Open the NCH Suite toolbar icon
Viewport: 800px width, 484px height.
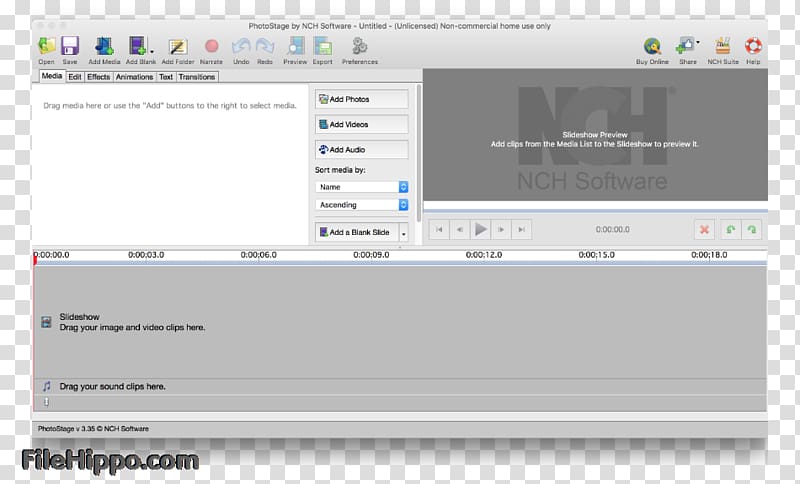pos(722,50)
